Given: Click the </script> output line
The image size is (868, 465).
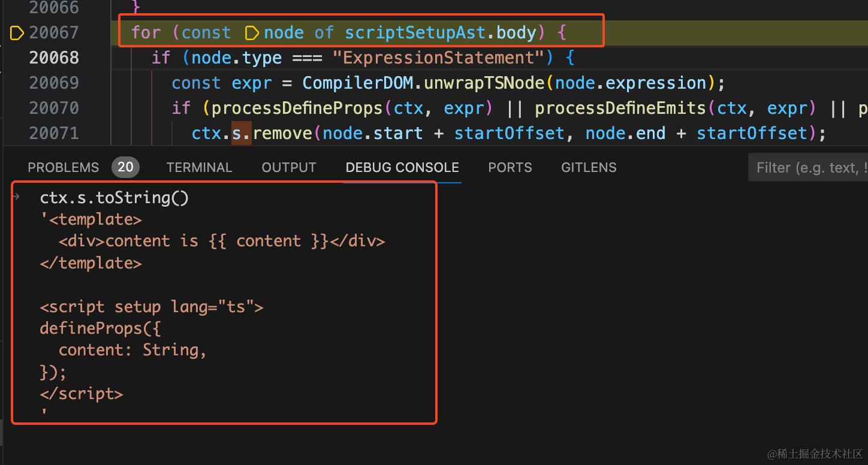Looking at the screenshot, I should click(81, 394).
